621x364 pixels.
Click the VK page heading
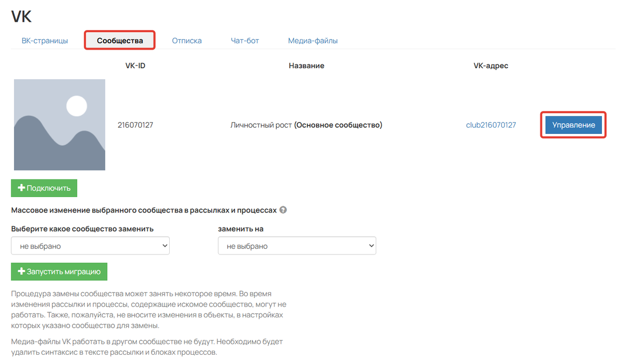click(21, 17)
